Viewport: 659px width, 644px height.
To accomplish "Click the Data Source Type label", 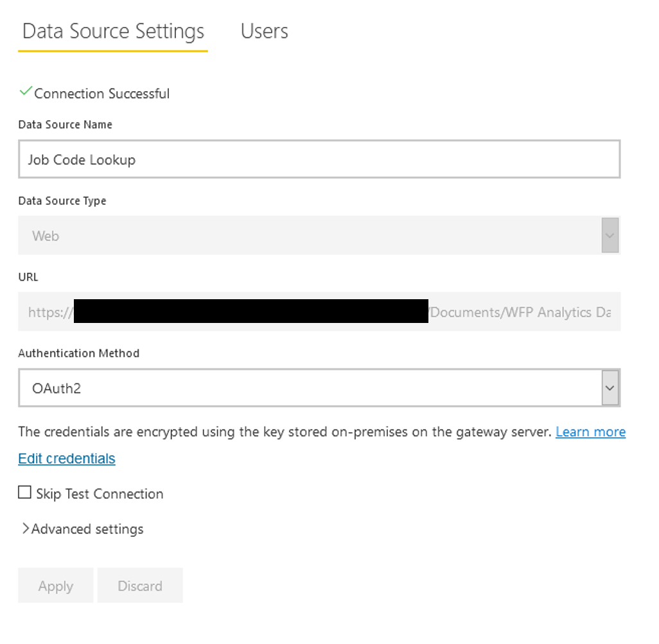I will [x=62, y=201].
